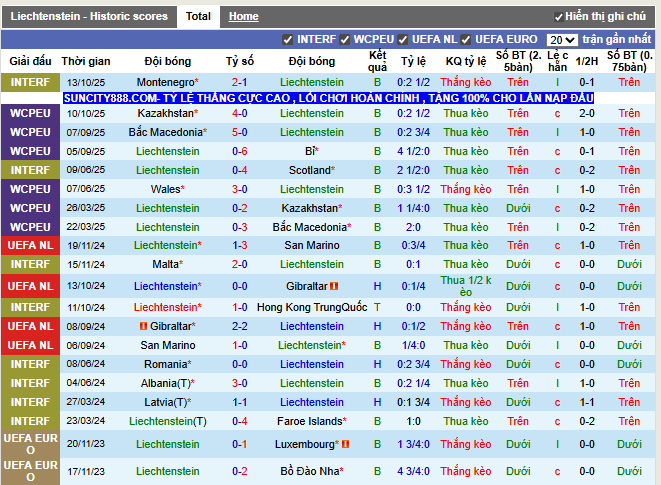This screenshot has height=485, width=661.
Task: Click the Romania team name
Action: click(x=166, y=364)
